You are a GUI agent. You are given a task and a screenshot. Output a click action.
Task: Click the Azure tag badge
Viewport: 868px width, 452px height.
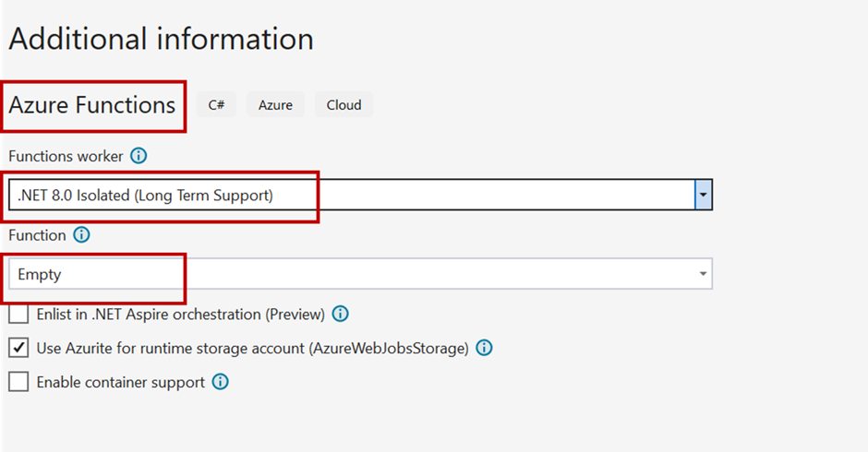tap(276, 104)
